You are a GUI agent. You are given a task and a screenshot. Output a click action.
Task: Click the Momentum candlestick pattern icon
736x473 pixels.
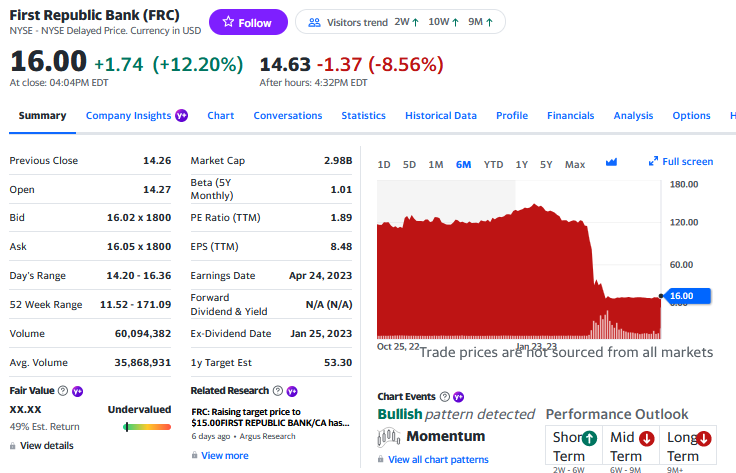tap(389, 437)
